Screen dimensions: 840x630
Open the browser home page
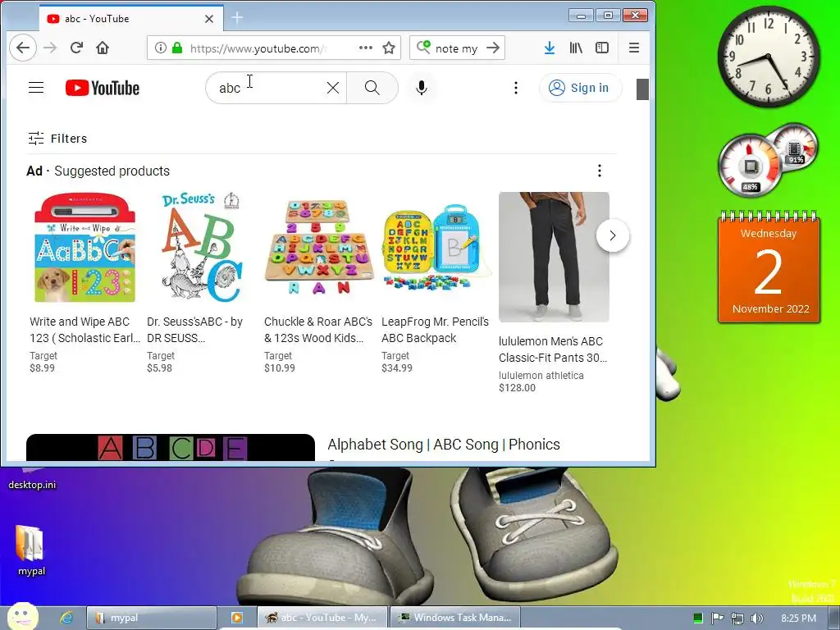coord(103,48)
